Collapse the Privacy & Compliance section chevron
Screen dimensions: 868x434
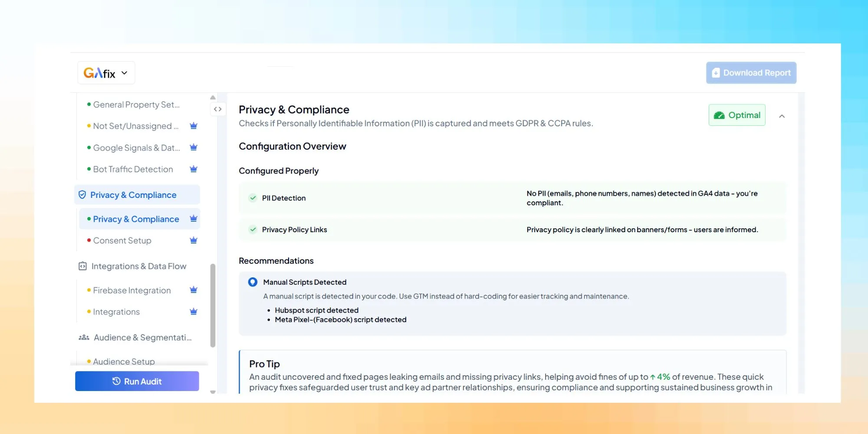[x=782, y=116]
